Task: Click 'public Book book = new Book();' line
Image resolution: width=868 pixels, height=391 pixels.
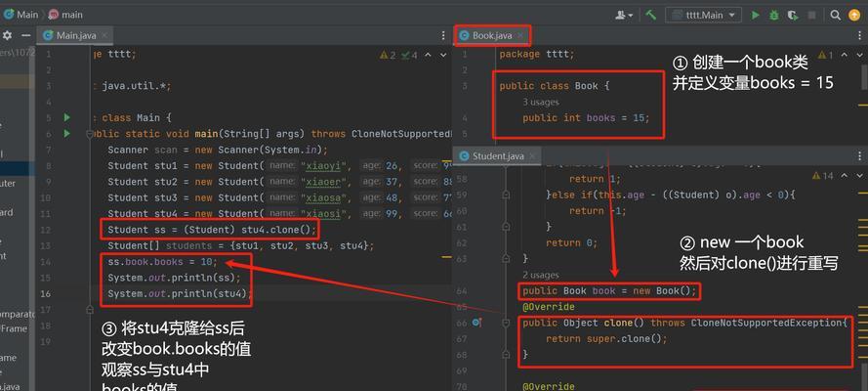Action: pos(609,290)
